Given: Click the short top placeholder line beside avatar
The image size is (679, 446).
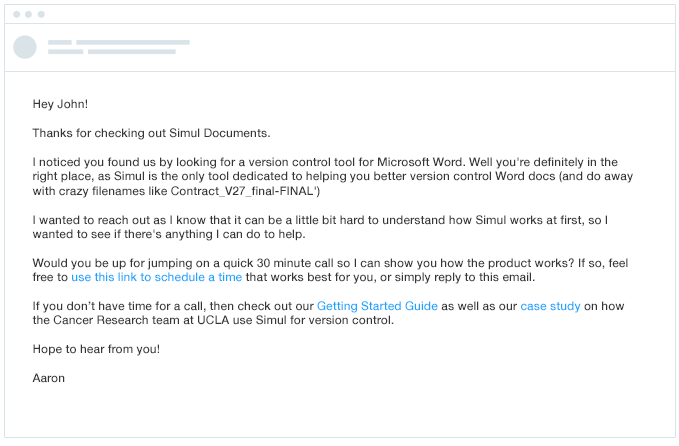Looking at the screenshot, I should pos(60,42).
